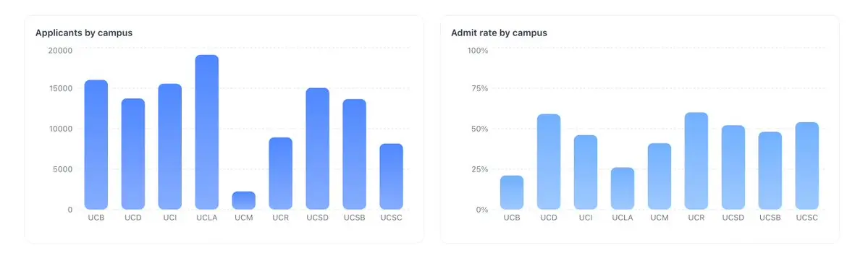868x261 pixels.
Task: Click the UCI bar in Applicants chart
Action: 170,147
